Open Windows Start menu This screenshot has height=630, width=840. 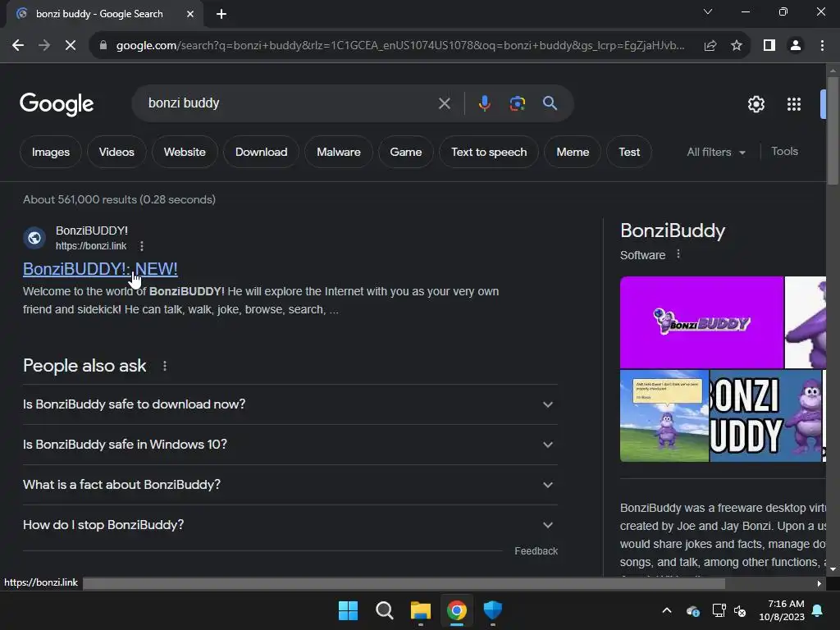click(348, 610)
